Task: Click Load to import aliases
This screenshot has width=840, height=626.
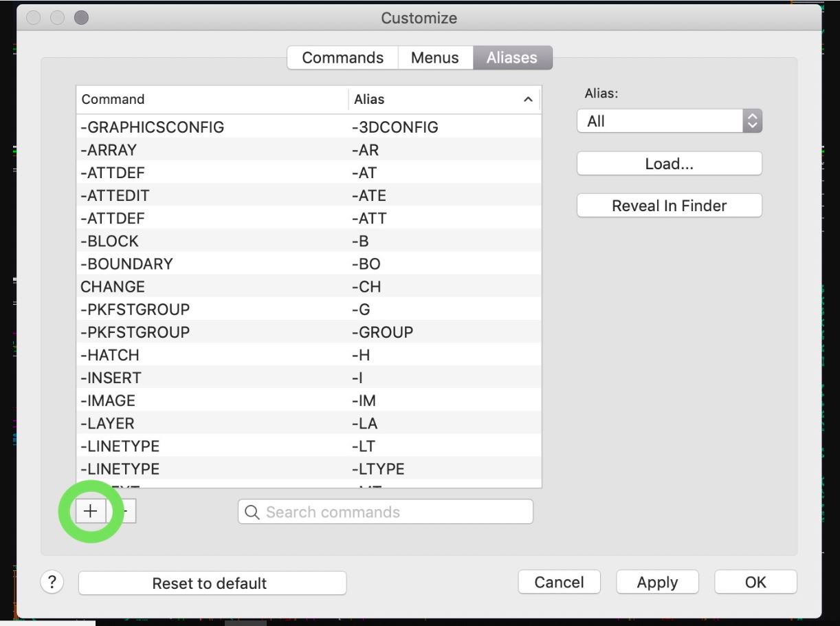Action: (669, 163)
